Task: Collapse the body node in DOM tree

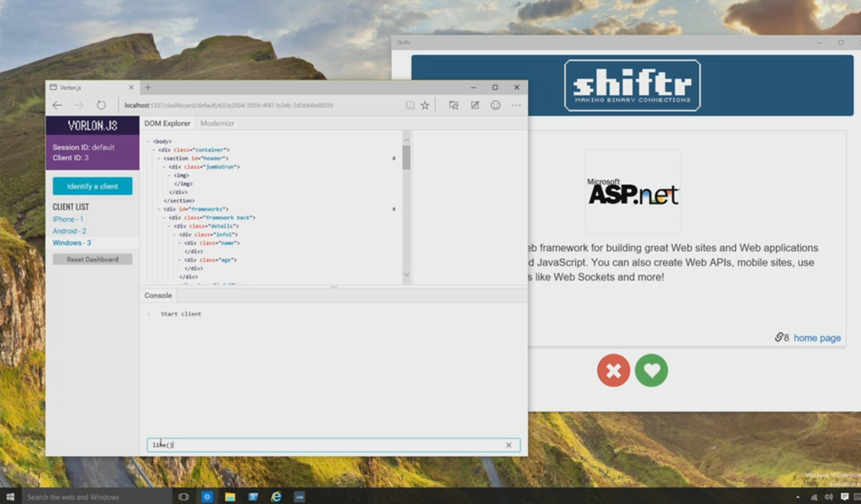Action: click(148, 141)
